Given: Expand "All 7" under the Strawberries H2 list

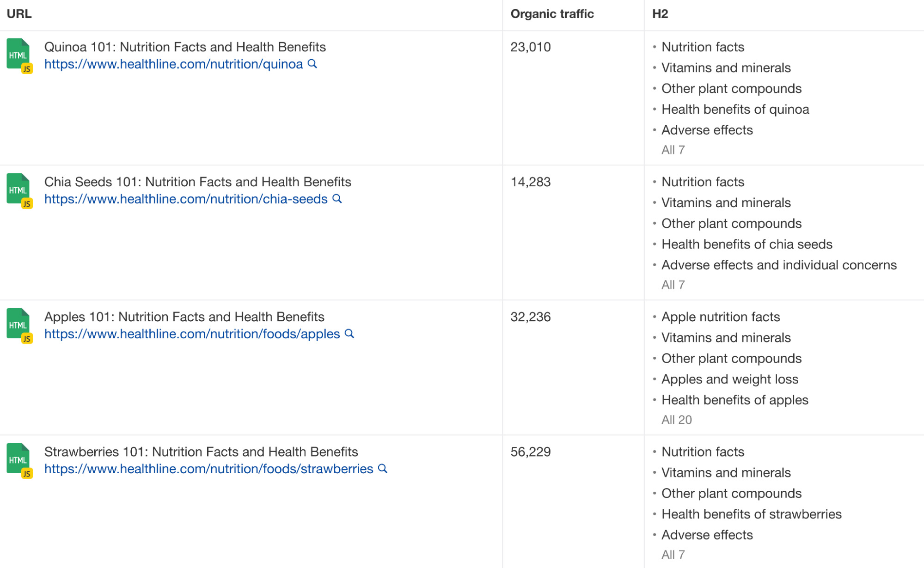Looking at the screenshot, I should tap(673, 554).
